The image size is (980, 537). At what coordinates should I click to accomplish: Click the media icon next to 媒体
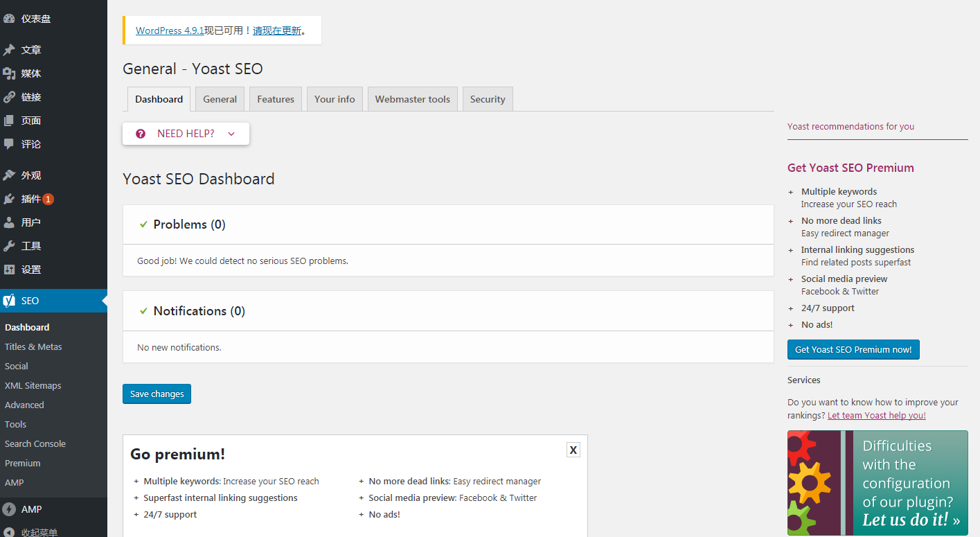(x=9, y=73)
